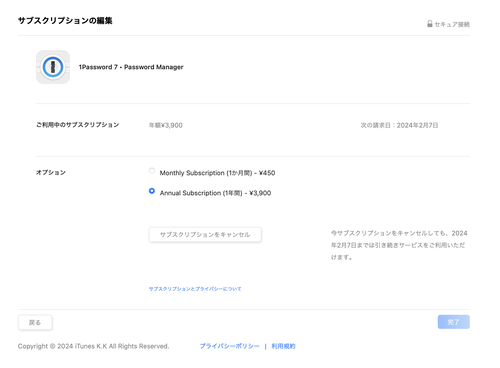Open the 利用規約 terms link
Viewport: 500px width, 368px height.
click(x=283, y=346)
